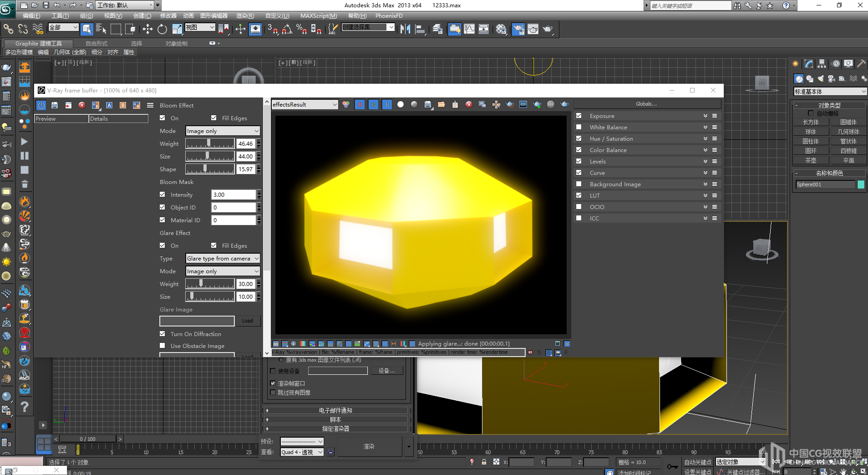This screenshot has height=475, width=868.
Task: Expand the Exposure rollout chevron
Action: tap(706, 116)
